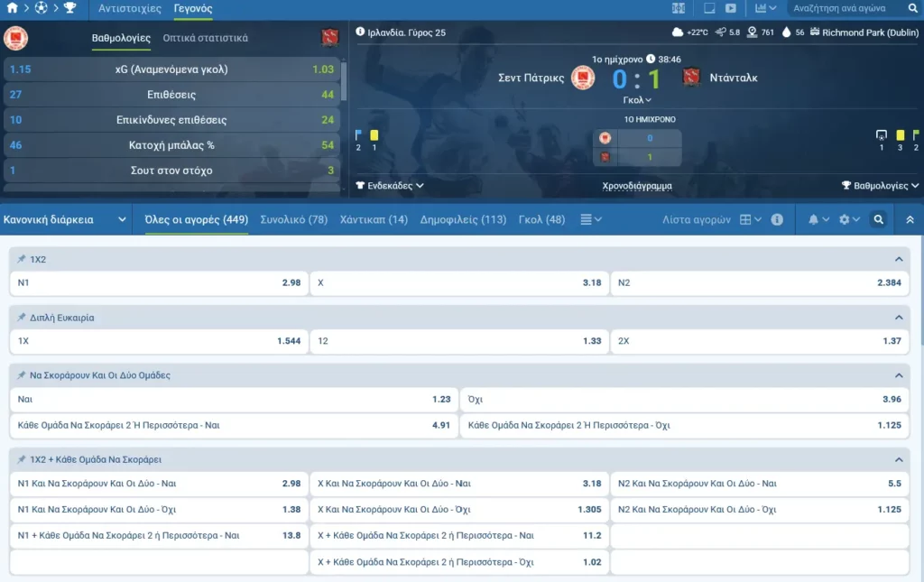The height and width of the screenshot is (582, 924).
Task: Collapse all markets with double chevron
Action: (910, 219)
